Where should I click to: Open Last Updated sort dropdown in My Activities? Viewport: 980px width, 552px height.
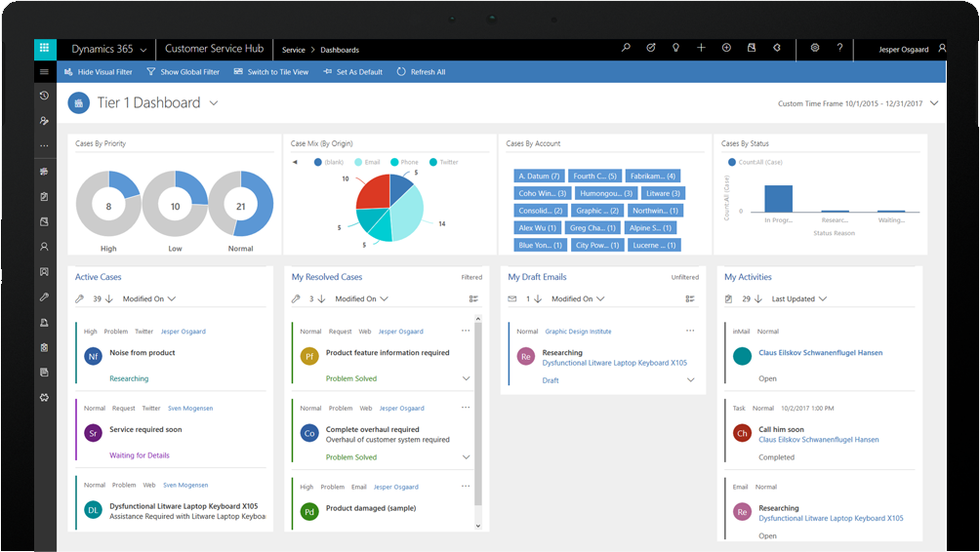click(799, 299)
